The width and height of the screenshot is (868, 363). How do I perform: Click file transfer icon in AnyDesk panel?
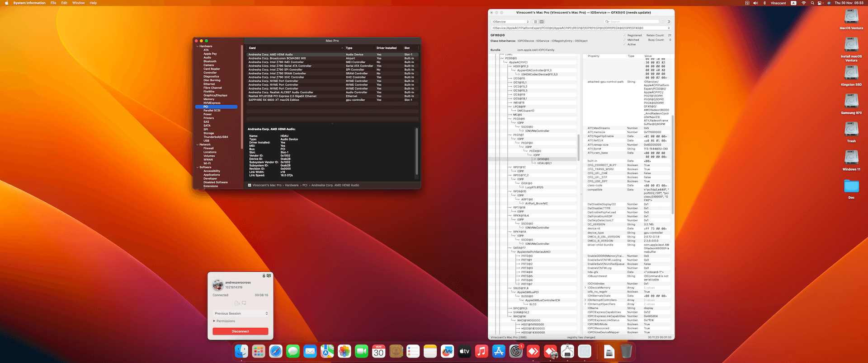pyautogui.click(x=237, y=303)
